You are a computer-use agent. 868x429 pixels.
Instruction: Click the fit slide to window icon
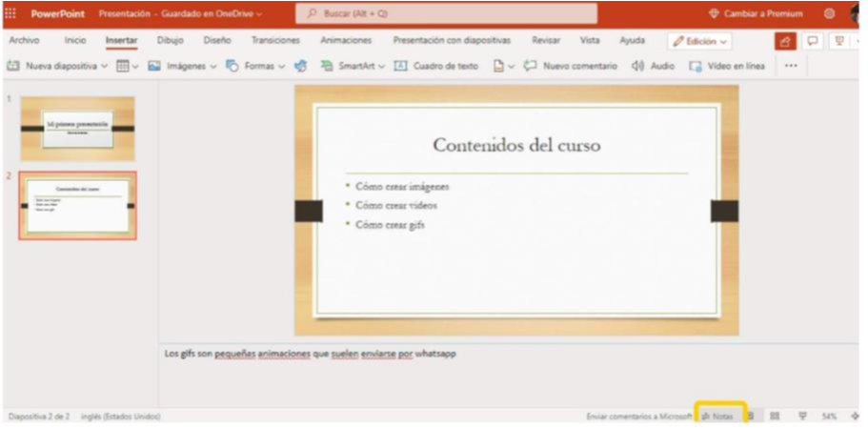(855, 417)
